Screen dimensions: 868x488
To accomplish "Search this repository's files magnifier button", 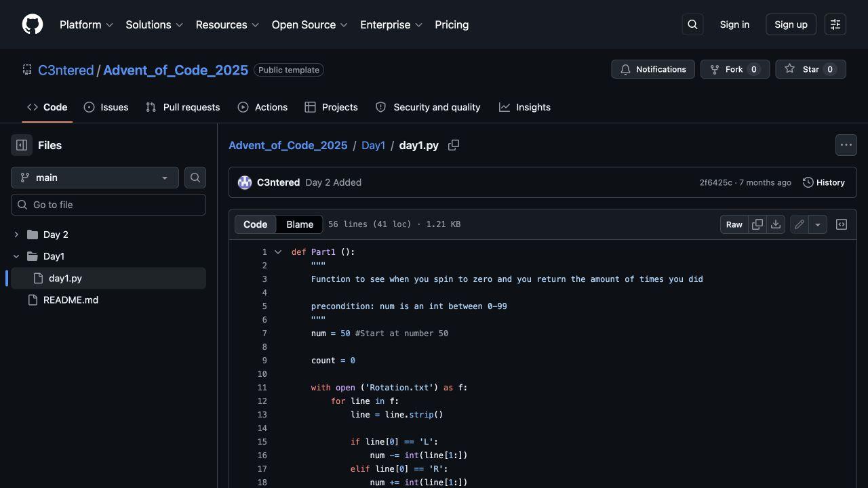I will [195, 178].
